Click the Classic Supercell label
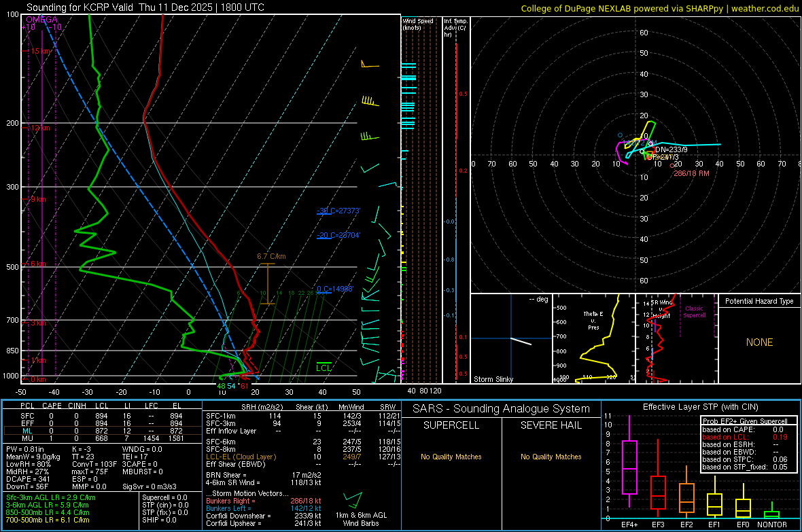This screenshot has height=532, width=802. point(694,312)
